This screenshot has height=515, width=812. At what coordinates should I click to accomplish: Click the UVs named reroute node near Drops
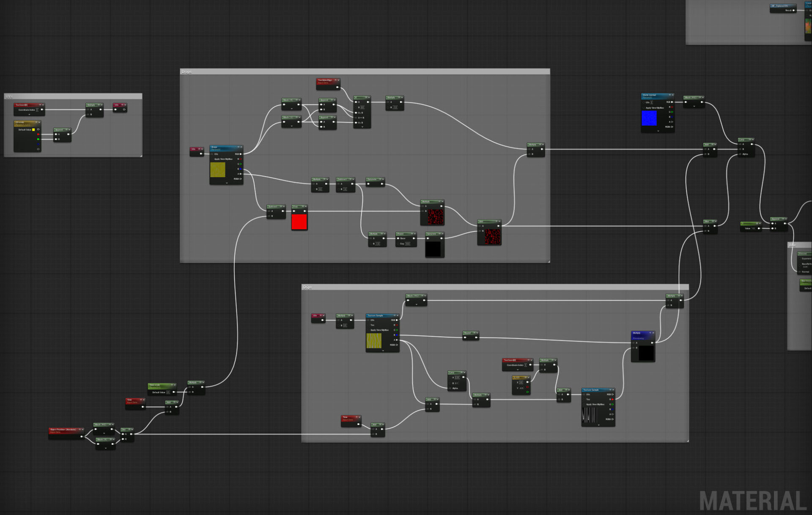pos(197,151)
